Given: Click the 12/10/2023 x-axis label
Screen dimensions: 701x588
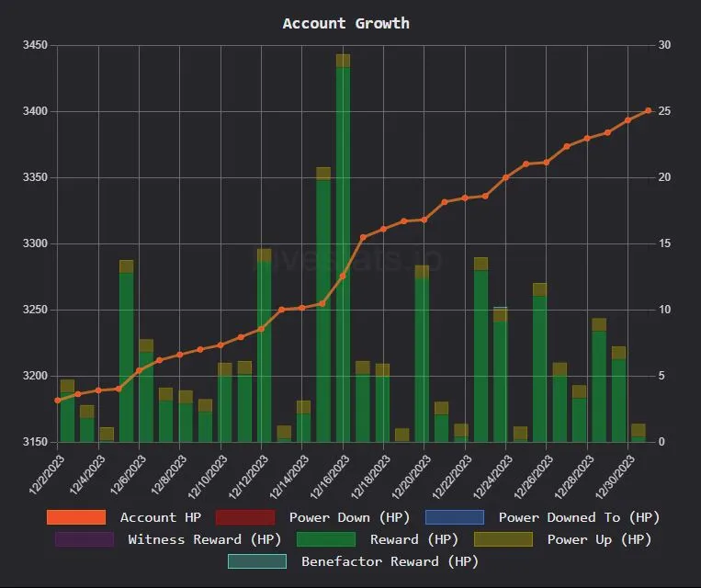Looking at the screenshot, I should coord(208,477).
